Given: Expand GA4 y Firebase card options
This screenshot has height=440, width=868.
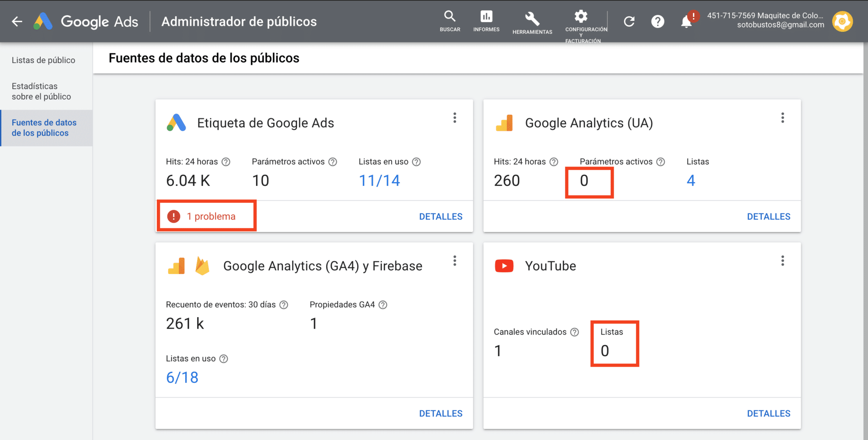Looking at the screenshot, I should pos(455,261).
